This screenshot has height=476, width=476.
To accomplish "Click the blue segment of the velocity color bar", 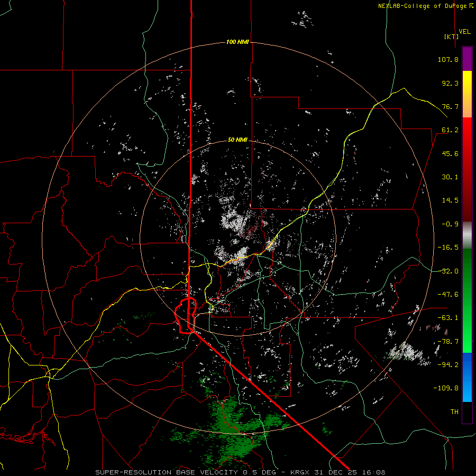I will pyautogui.click(x=467, y=377).
